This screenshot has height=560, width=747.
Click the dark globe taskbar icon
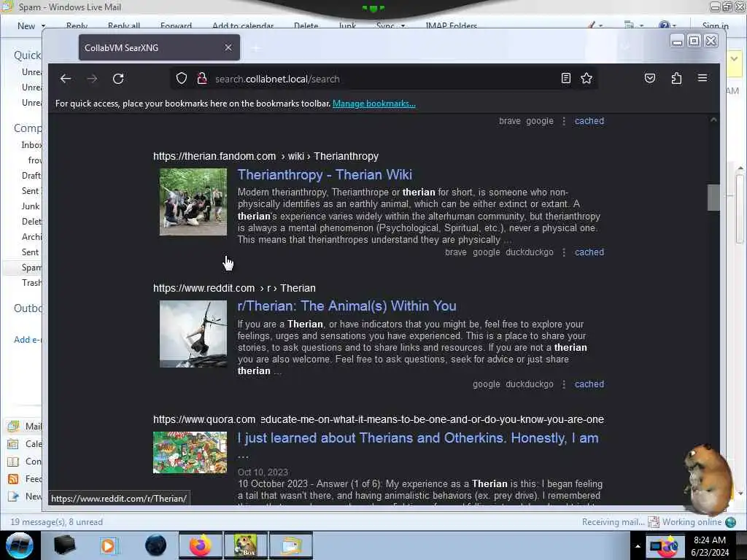click(156, 545)
